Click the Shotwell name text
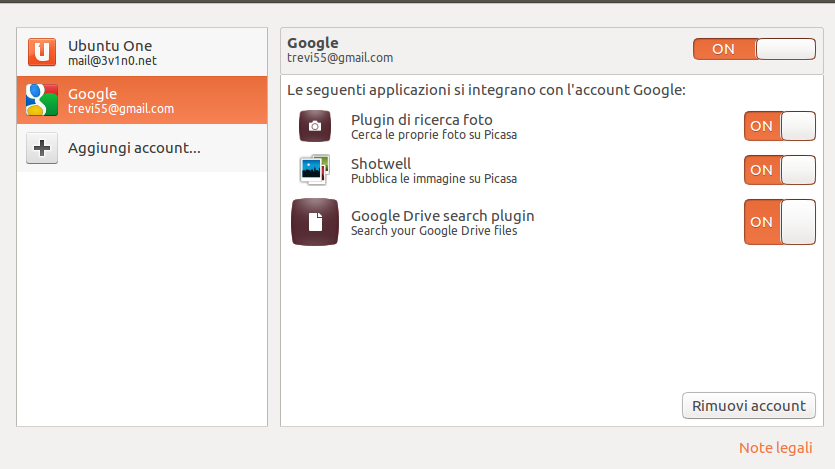The image size is (835, 469). tap(381, 164)
